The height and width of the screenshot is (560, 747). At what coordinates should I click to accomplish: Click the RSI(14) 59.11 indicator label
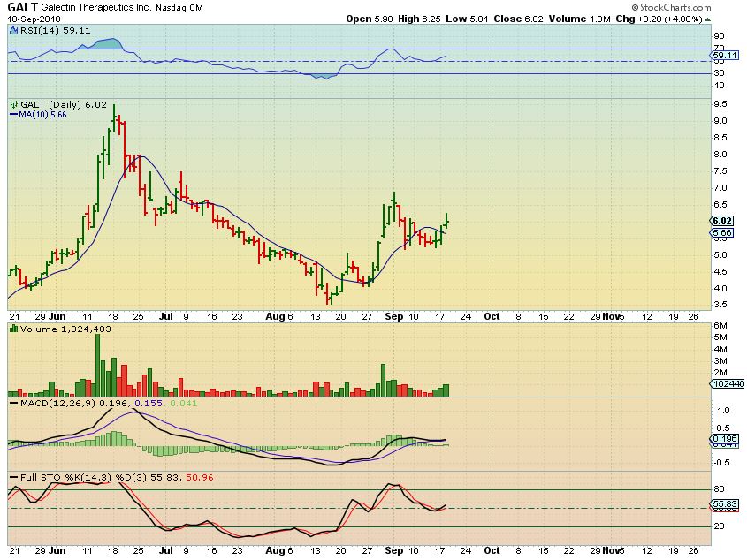(x=56, y=31)
